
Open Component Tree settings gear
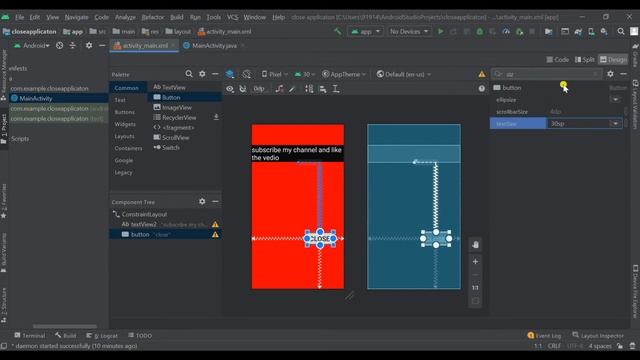click(x=202, y=201)
